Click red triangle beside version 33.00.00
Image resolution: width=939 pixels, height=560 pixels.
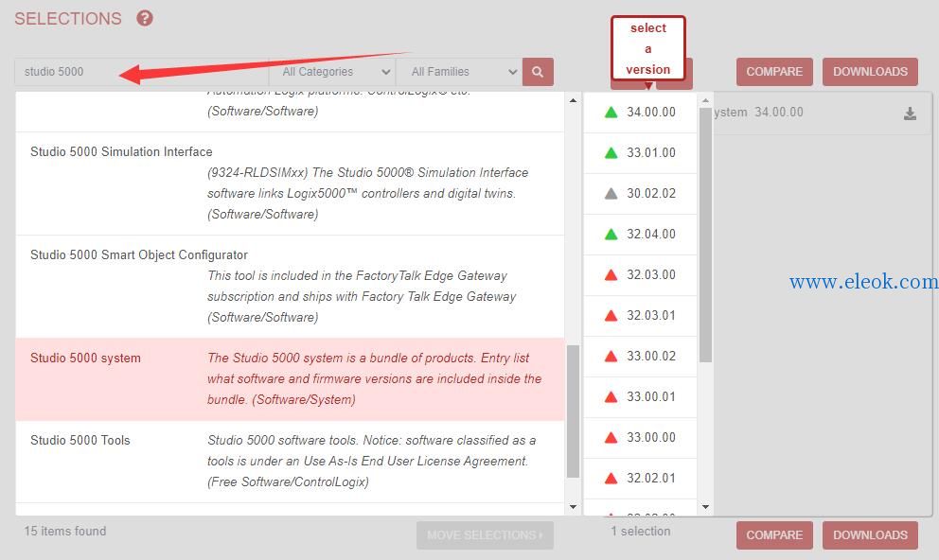tap(611, 437)
